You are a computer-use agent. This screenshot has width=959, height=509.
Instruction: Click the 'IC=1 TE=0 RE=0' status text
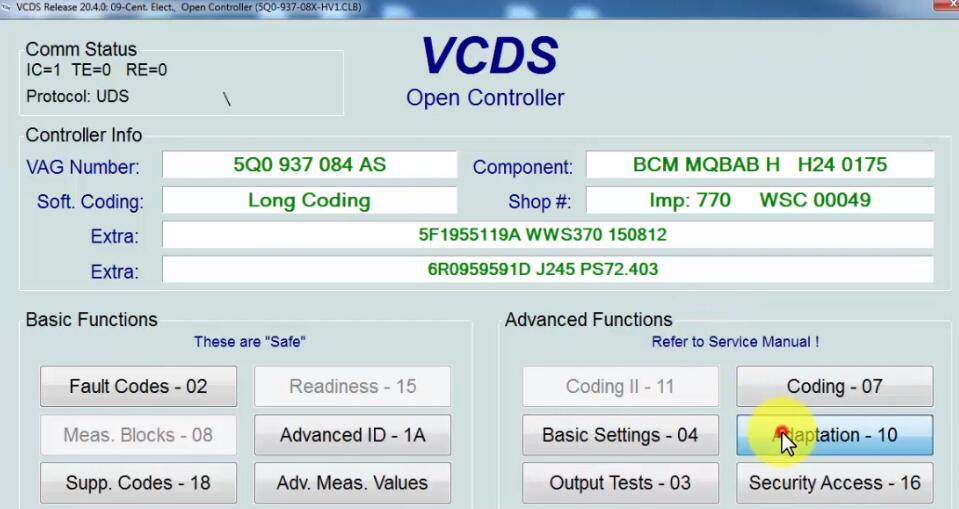97,70
